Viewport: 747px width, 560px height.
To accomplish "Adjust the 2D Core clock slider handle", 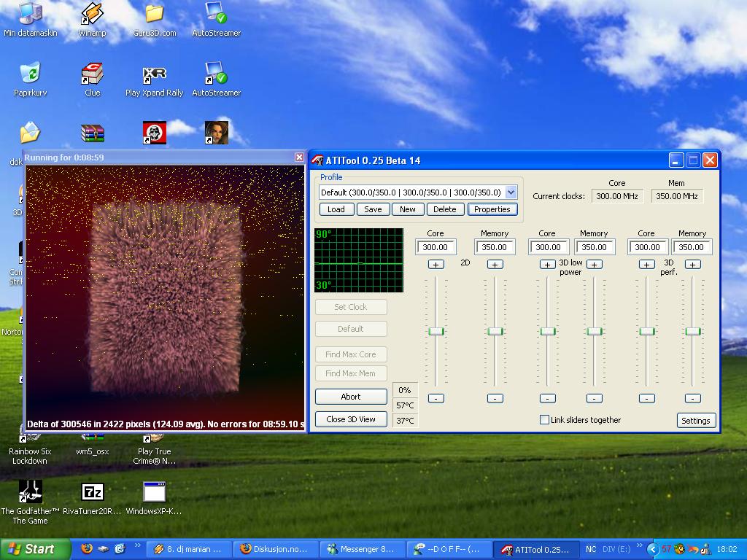I will point(436,332).
